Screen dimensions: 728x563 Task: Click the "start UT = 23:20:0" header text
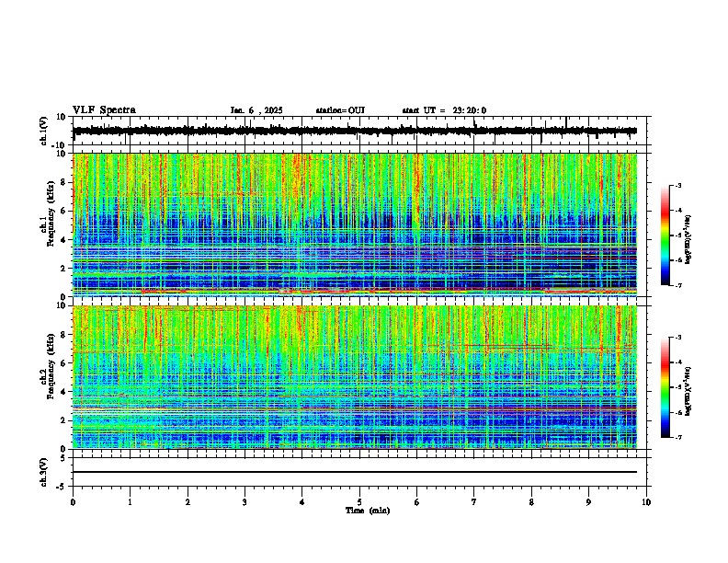(444, 110)
